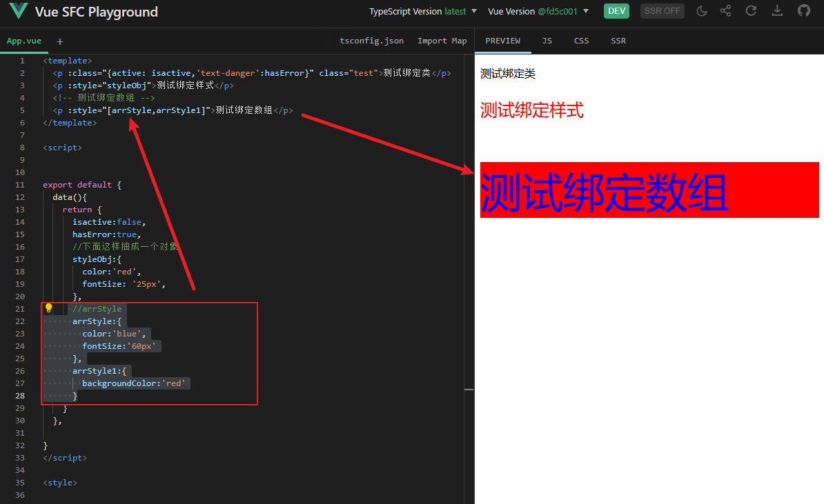
Task: Toggle dark mode with moon icon
Action: (x=702, y=11)
